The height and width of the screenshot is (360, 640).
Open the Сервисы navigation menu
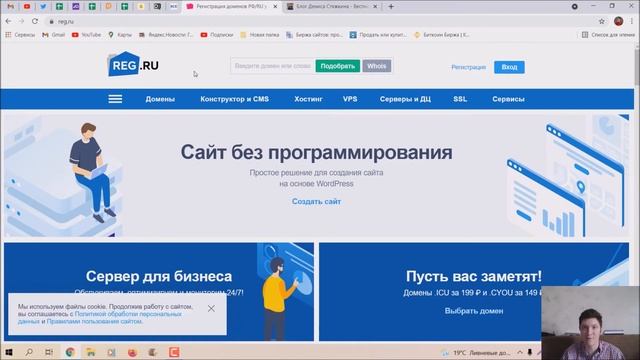tap(508, 99)
